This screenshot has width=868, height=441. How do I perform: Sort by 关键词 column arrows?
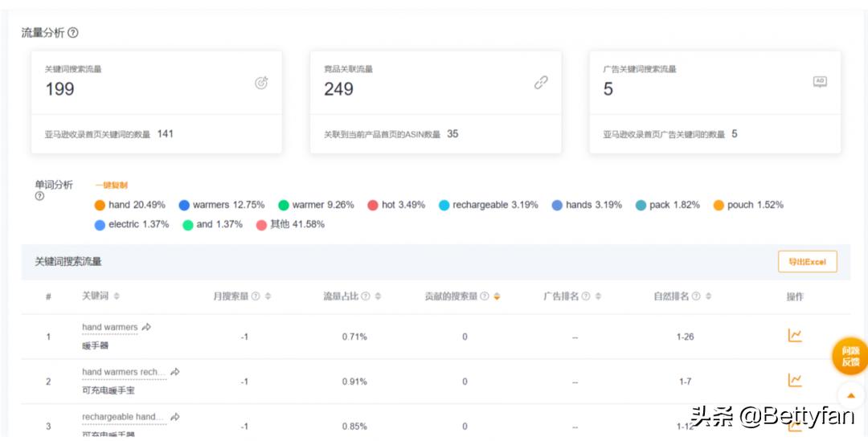point(117,296)
